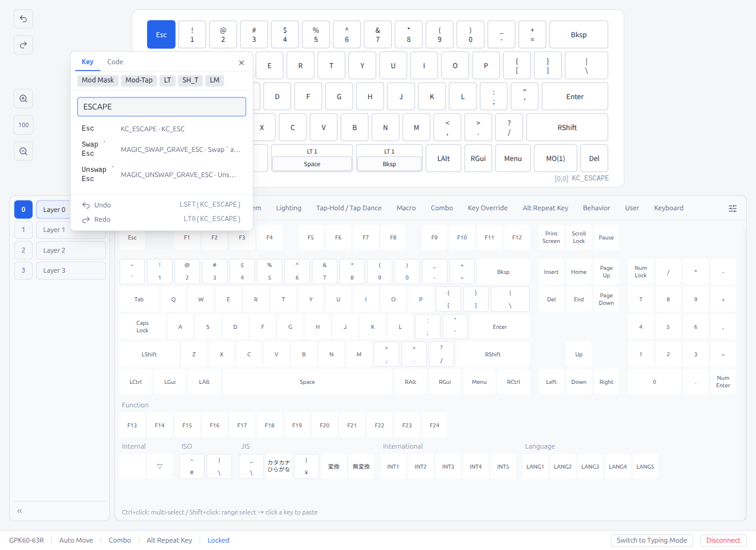756x550 pixels.
Task: Collapse the layer sidebar with double chevron
Action: [x=19, y=510]
